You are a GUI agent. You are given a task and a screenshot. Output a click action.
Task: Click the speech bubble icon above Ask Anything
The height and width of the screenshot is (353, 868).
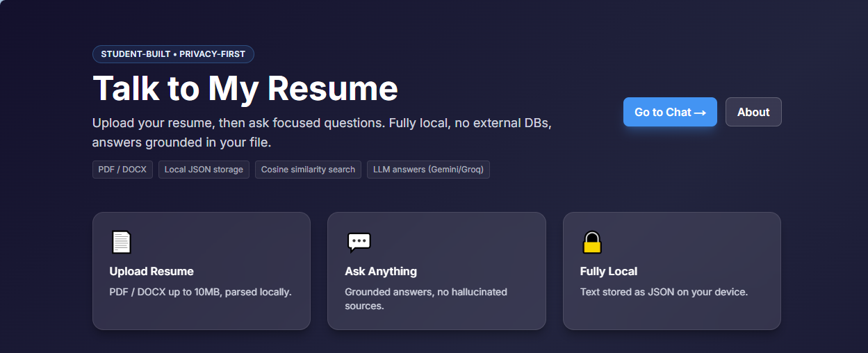tap(359, 243)
